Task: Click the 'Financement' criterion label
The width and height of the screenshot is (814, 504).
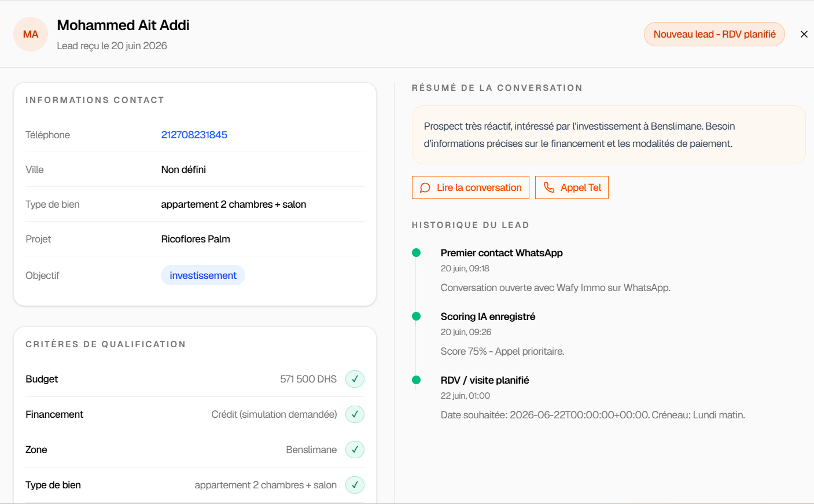Action: pos(54,414)
